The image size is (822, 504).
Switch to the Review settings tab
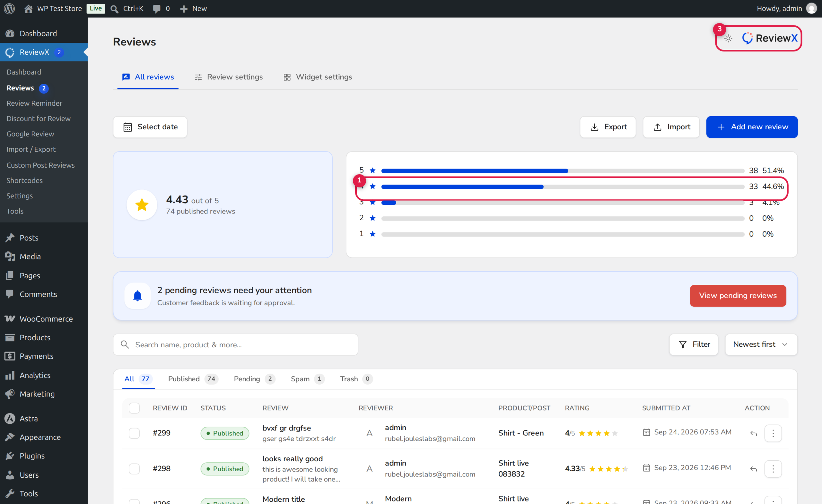click(x=229, y=77)
